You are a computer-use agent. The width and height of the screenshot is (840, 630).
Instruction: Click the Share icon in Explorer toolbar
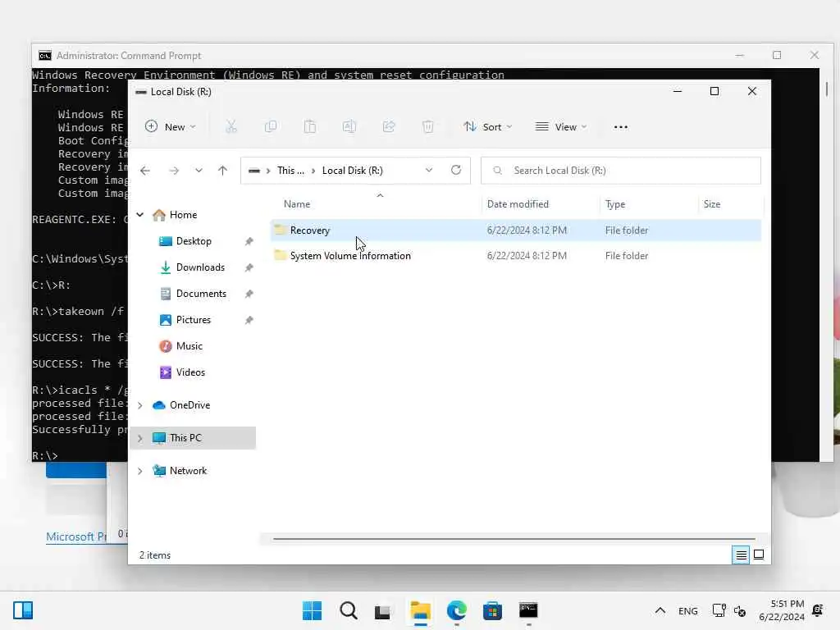click(x=389, y=127)
